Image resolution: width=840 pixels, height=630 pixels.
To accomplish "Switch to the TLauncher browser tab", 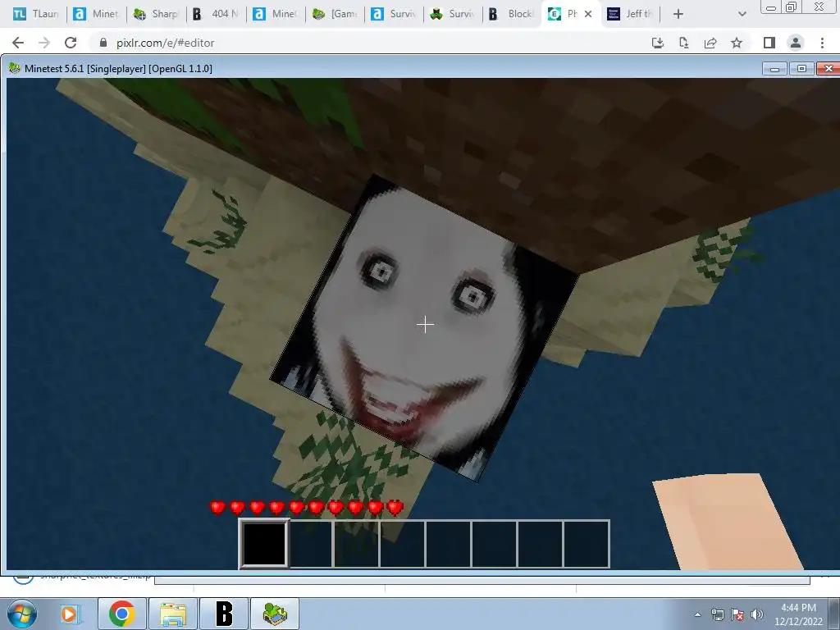I will click(x=35, y=14).
